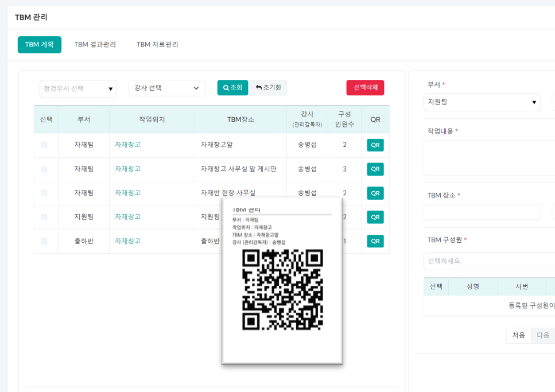555x392 pixels.
Task: Open QR code for 자재창고앞 row
Action: point(375,145)
